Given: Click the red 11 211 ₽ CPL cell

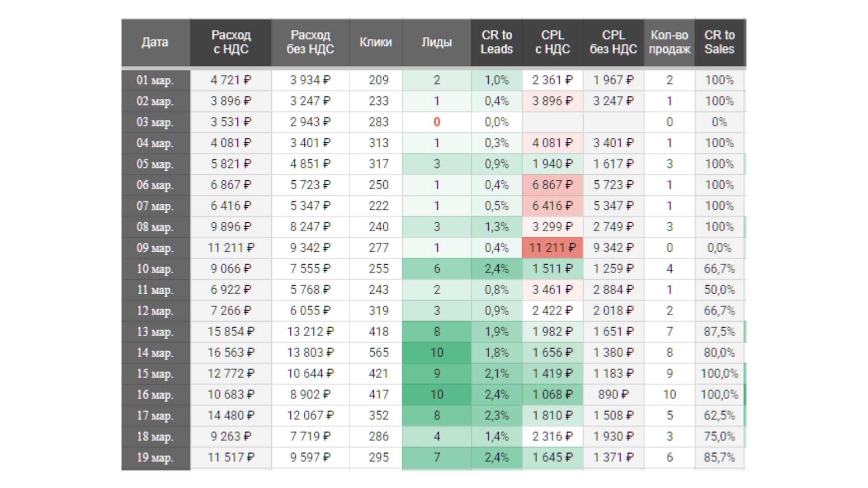Looking at the screenshot, I should (x=552, y=248).
